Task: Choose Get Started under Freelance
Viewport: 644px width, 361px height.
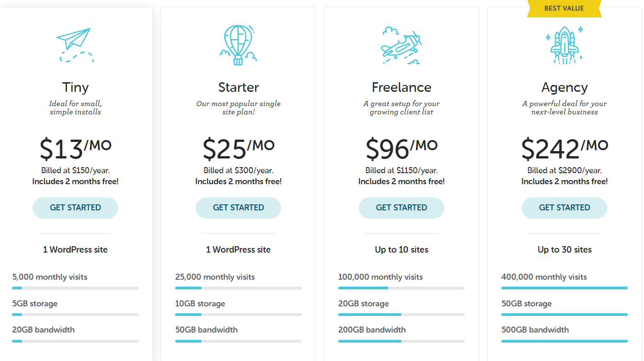Action: (401, 208)
